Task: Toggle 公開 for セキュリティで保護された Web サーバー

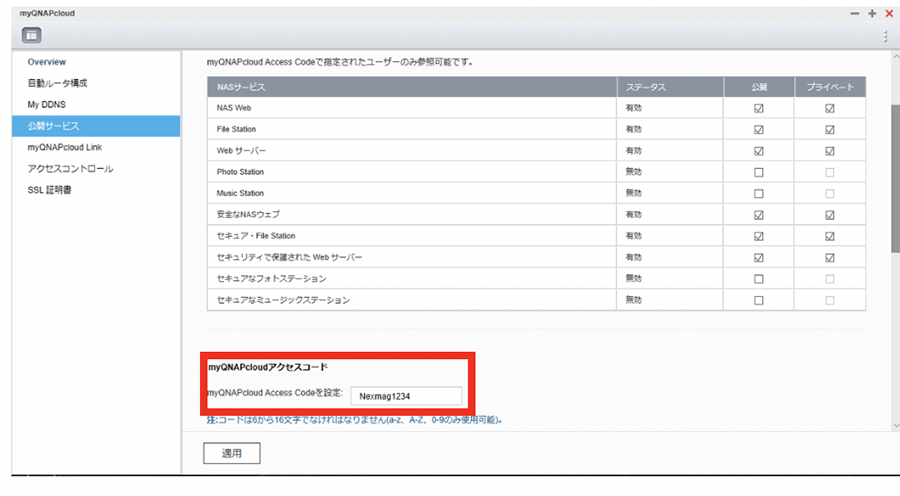Action: coord(759,258)
